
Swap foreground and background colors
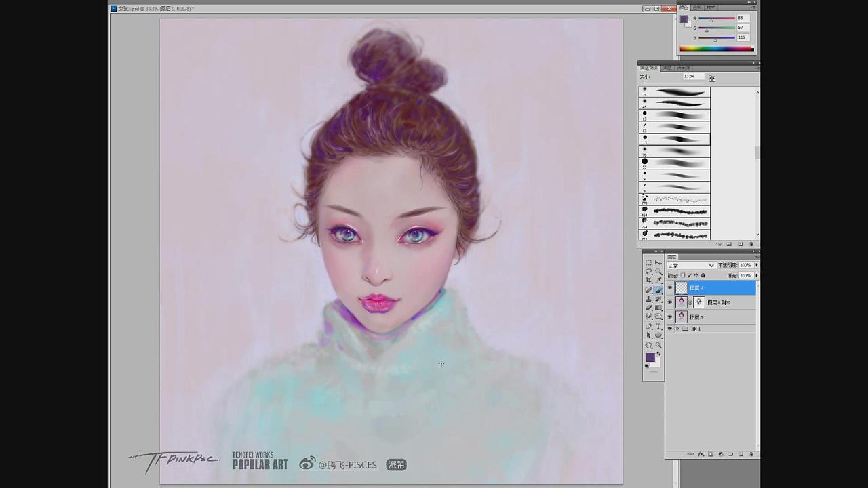coord(658,354)
